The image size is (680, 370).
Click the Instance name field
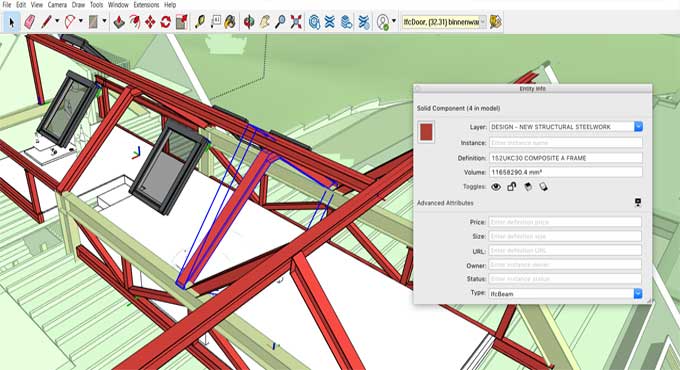click(566, 143)
